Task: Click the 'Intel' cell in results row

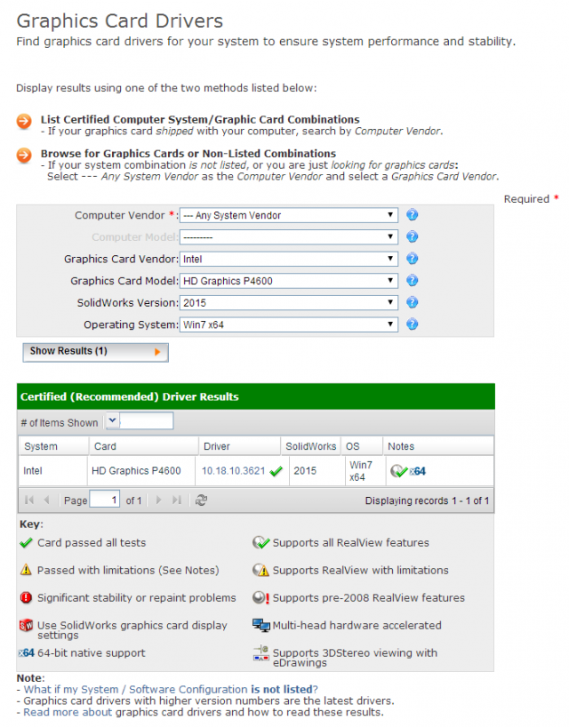Action: (x=52, y=471)
